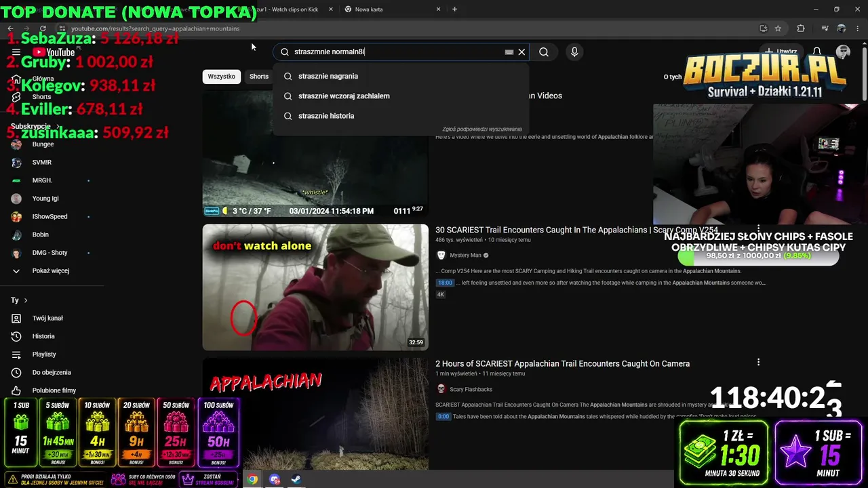Open 2 Hours of SCARIEST Appalachian title

pos(562,363)
